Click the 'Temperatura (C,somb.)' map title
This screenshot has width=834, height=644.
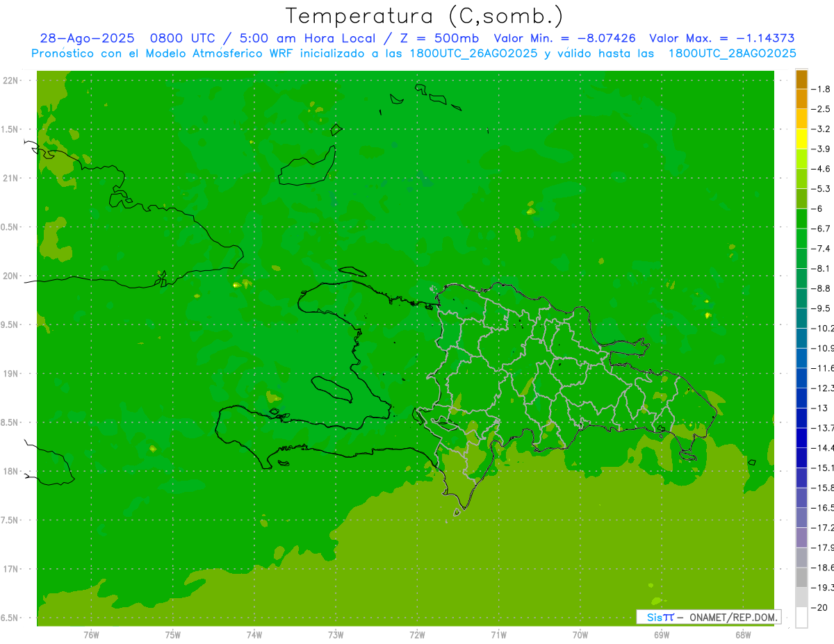click(425, 17)
